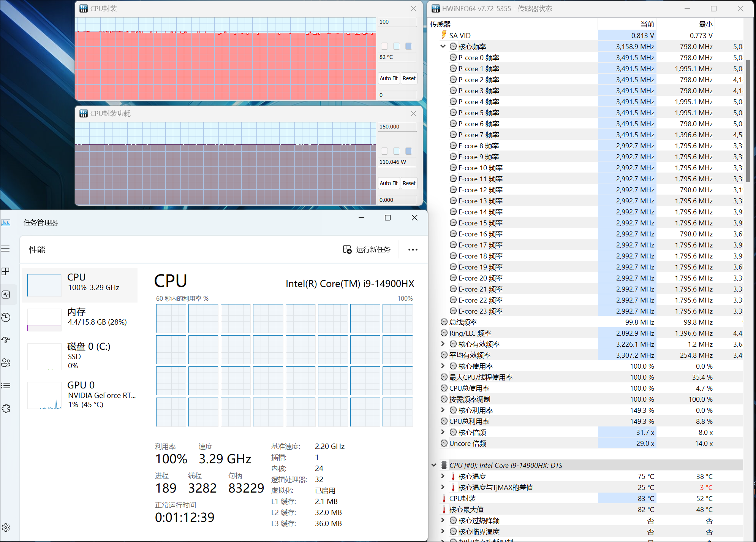Open App history page in sidebar
Image resolution: width=756 pixels, height=542 pixels.
pyautogui.click(x=6, y=317)
